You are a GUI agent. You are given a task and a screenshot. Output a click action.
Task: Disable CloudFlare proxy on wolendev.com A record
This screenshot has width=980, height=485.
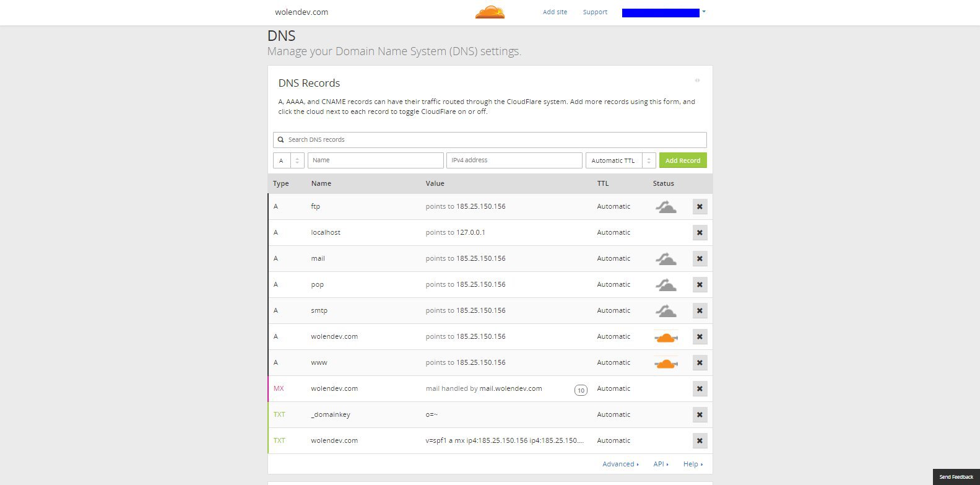coord(666,337)
